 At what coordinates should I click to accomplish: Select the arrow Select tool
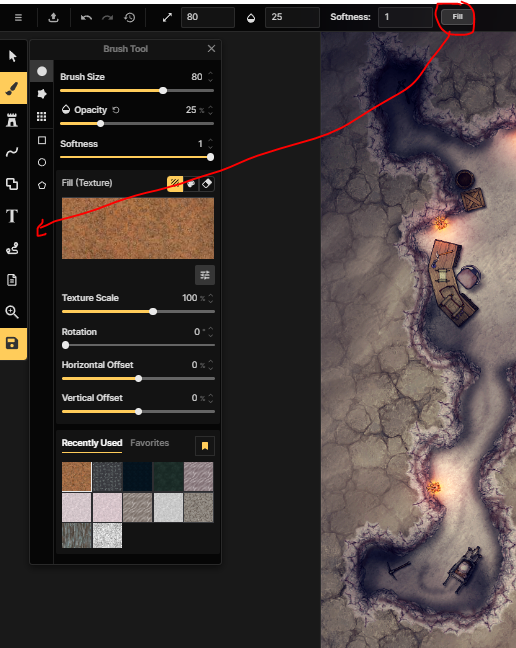click(12, 56)
